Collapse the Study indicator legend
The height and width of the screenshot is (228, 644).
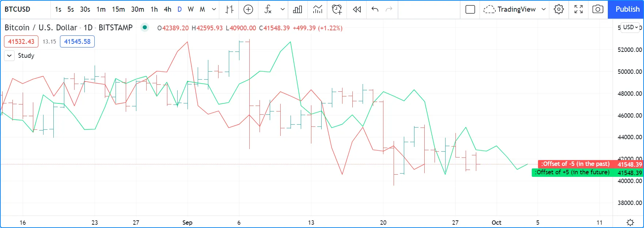(x=10, y=56)
